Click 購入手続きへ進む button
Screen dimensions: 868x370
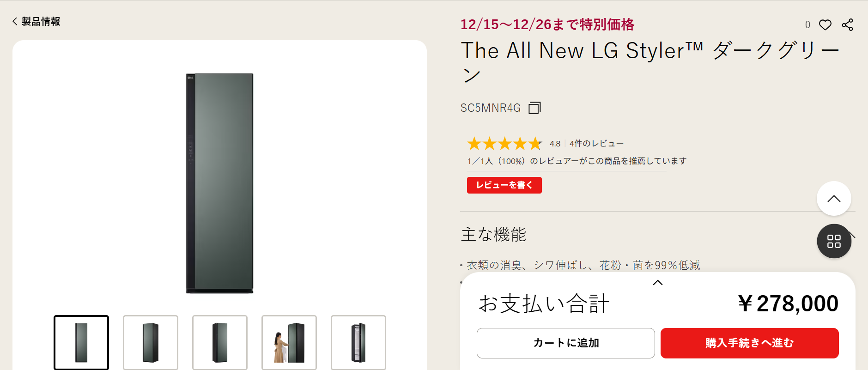749,343
